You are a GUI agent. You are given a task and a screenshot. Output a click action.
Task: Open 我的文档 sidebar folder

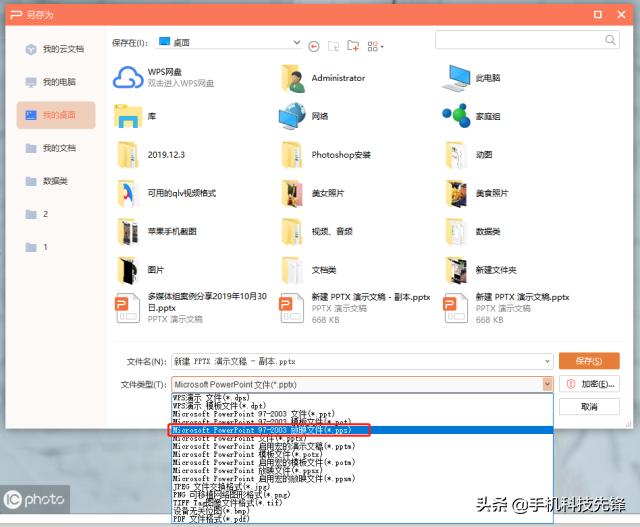[x=51, y=148]
